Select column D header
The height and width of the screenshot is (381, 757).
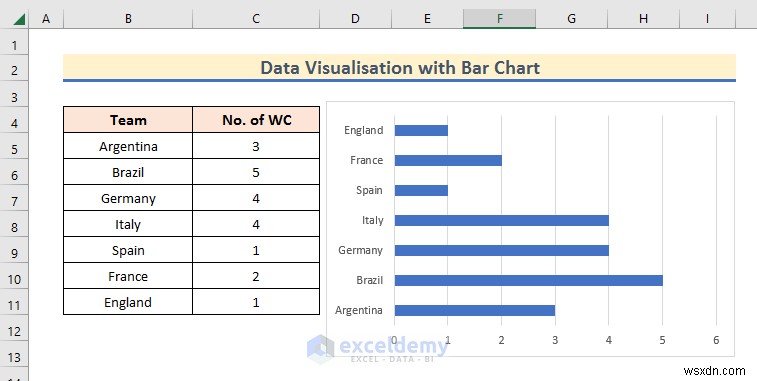[355, 19]
